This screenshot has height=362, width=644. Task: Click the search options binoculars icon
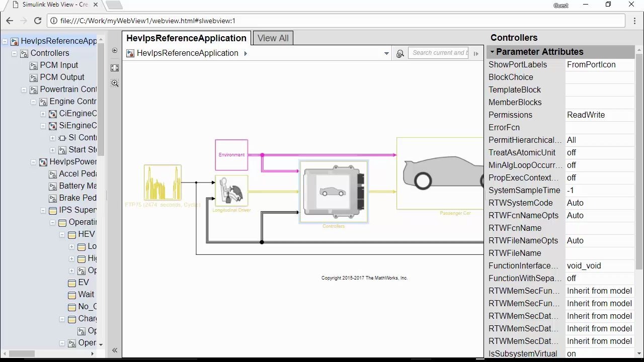click(x=400, y=53)
